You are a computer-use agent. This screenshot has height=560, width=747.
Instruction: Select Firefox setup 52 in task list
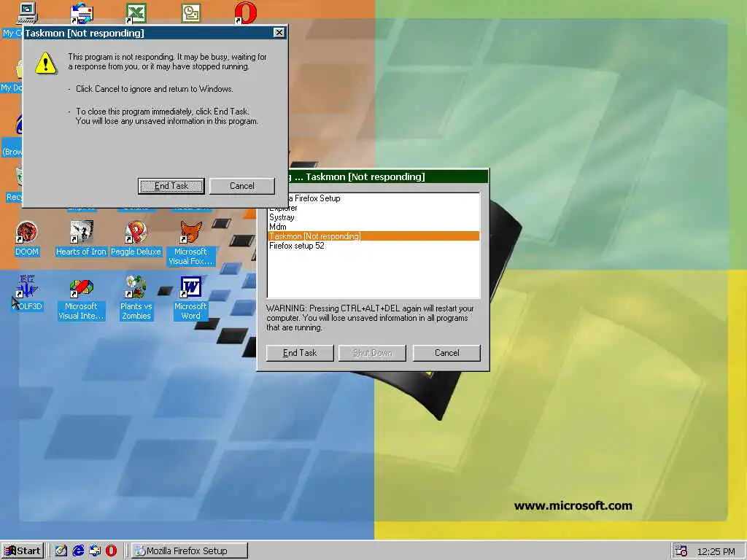[373, 246]
